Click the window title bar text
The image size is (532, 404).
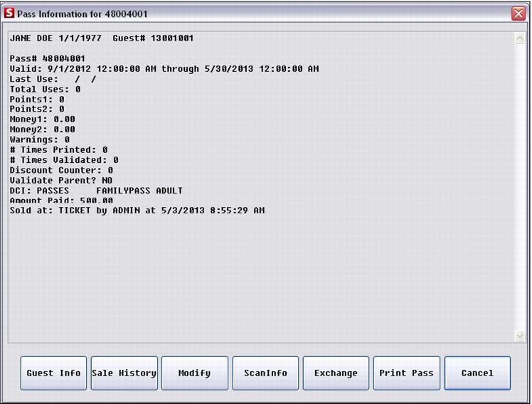(83, 14)
